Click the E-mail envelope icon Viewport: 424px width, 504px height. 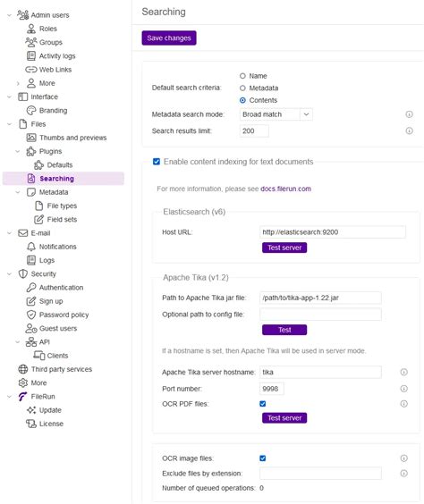(x=23, y=233)
